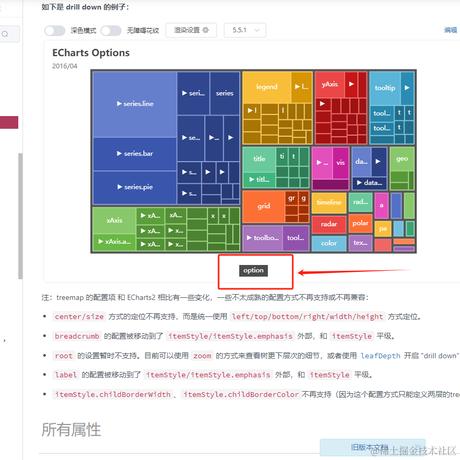460x460 pixels.
Task: Click the red radar treemap cell
Action: [329, 224]
